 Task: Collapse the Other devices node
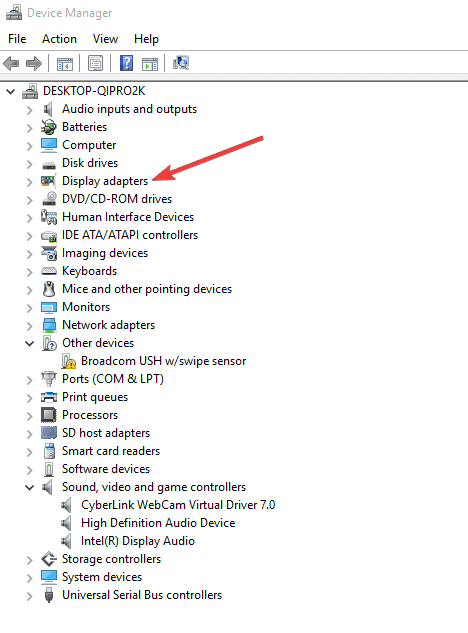pos(29,344)
